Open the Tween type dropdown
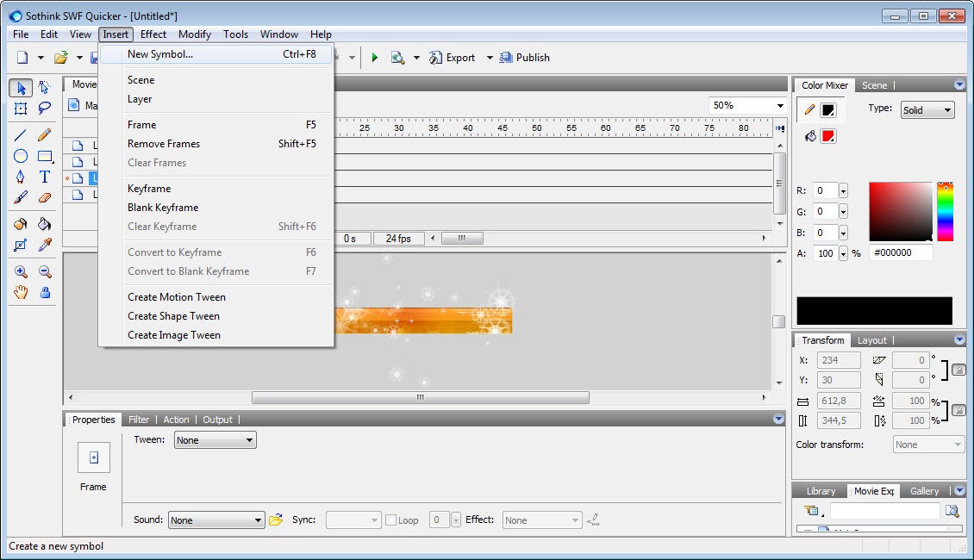The image size is (974, 560). [x=215, y=440]
